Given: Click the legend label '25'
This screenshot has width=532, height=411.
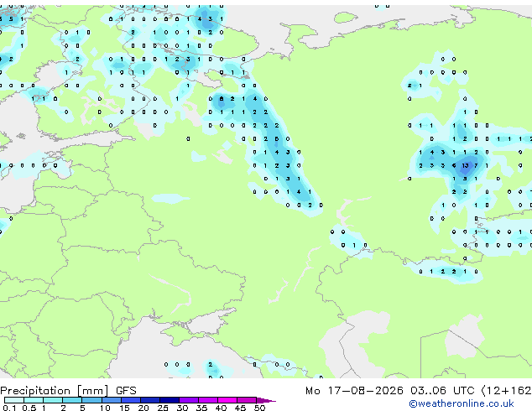Looking at the screenshot, I should (x=163, y=408).
